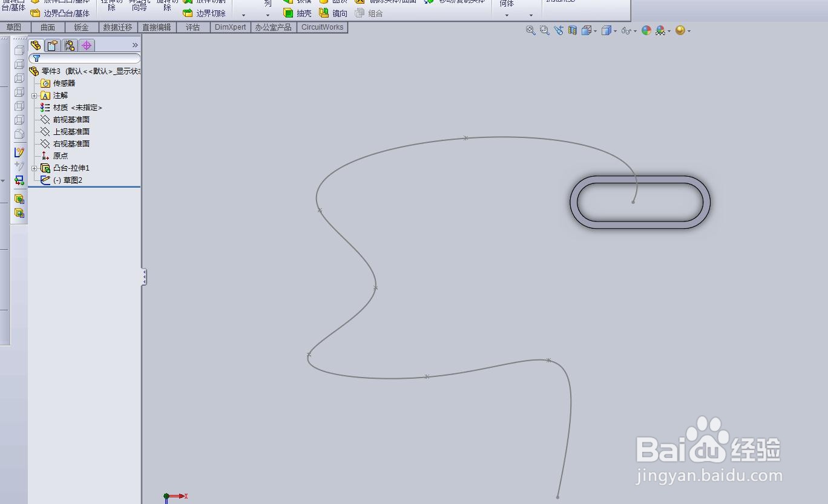This screenshot has width=828, height=504.
Task: Switch to 曲面 ribbon tab
Action: (x=48, y=27)
